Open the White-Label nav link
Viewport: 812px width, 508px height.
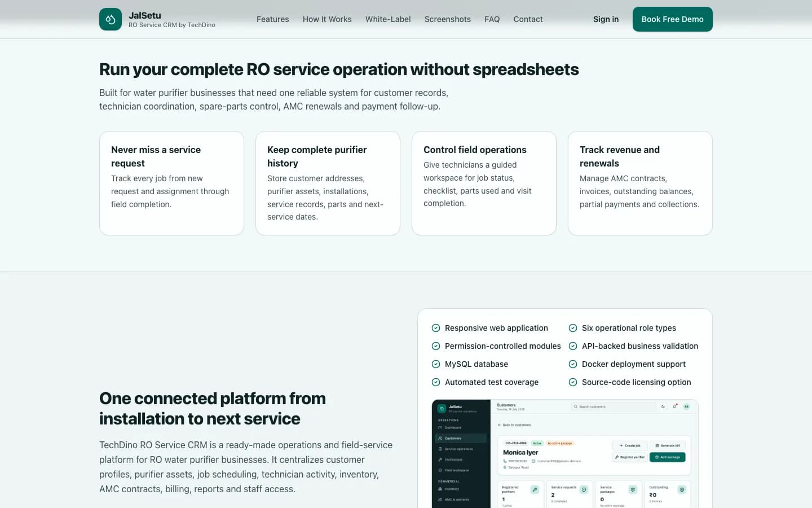388,19
